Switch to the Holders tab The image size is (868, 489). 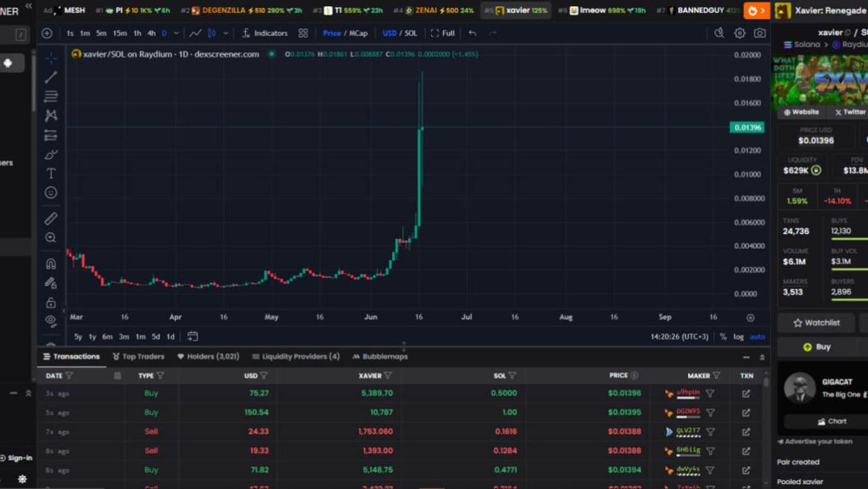tap(208, 357)
